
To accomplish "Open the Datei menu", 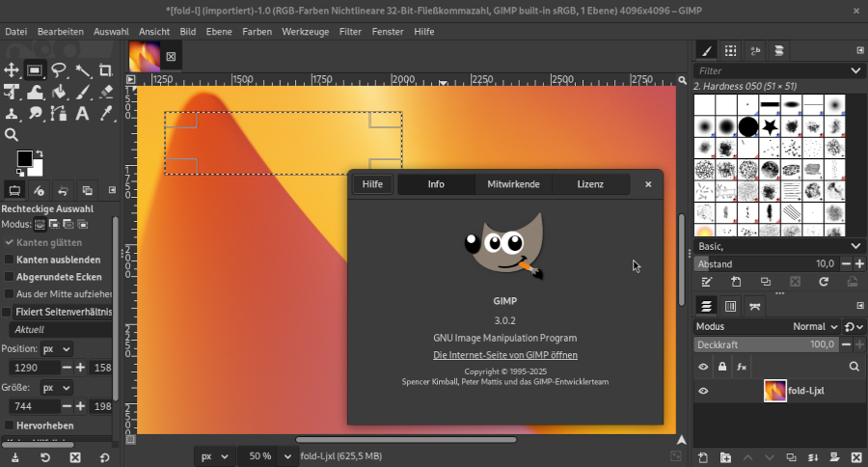I will [16, 32].
